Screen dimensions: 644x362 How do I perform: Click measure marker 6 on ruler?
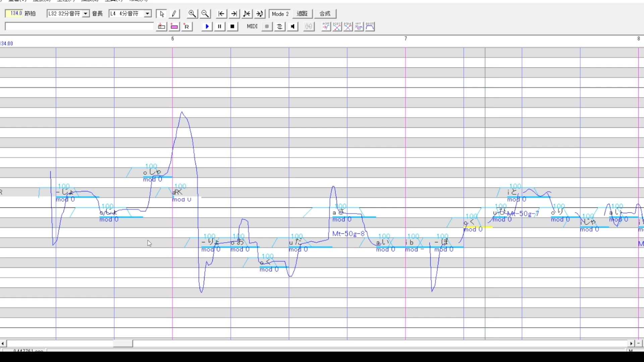coord(173,39)
